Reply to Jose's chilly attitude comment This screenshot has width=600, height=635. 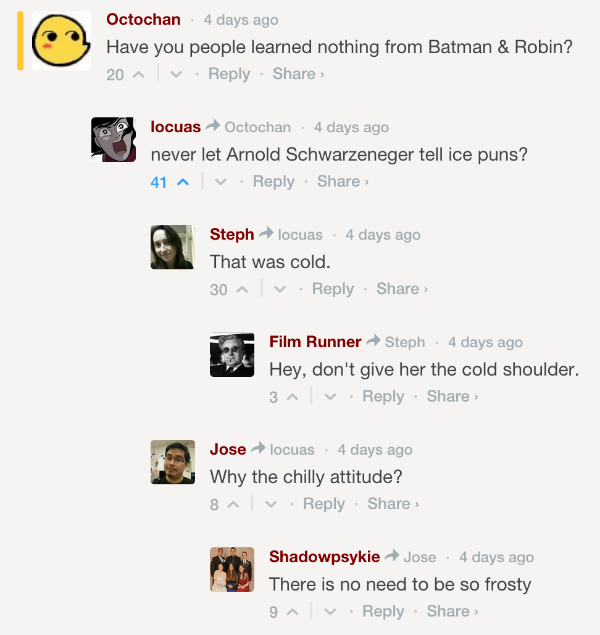coord(324,504)
